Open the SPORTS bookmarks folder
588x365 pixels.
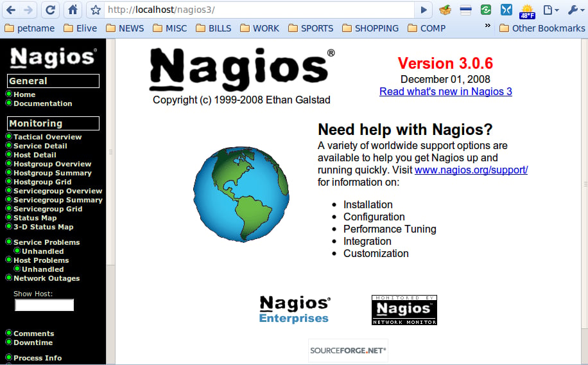[x=311, y=28]
